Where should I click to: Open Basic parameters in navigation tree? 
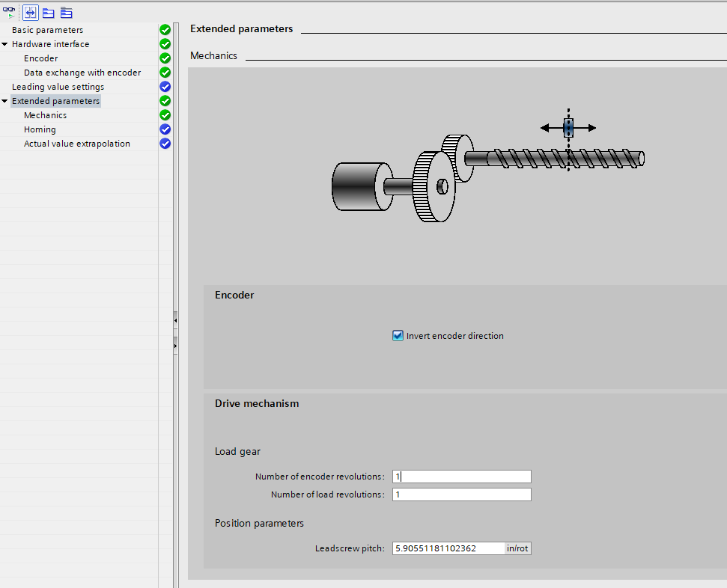coord(47,30)
